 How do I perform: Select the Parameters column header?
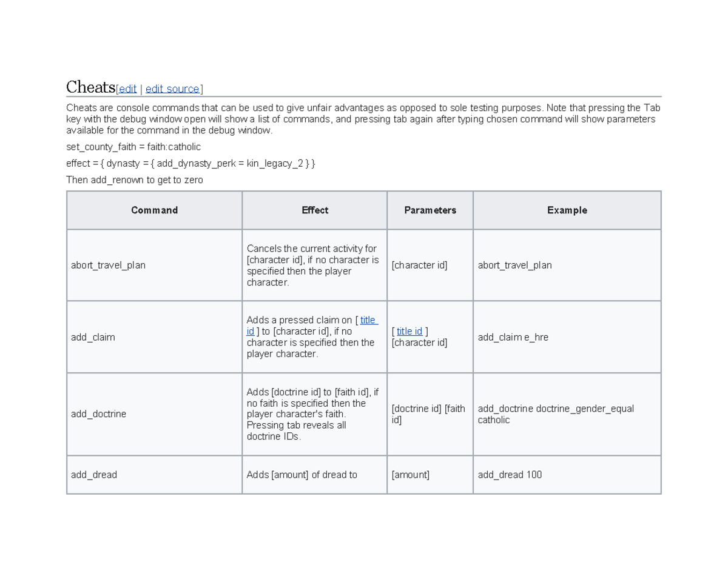[430, 210]
